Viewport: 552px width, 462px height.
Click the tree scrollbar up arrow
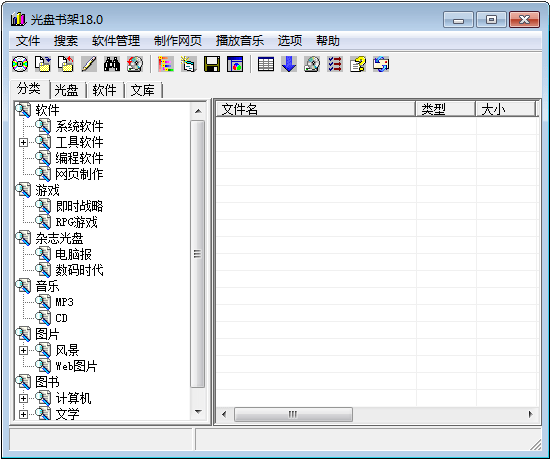(x=198, y=111)
